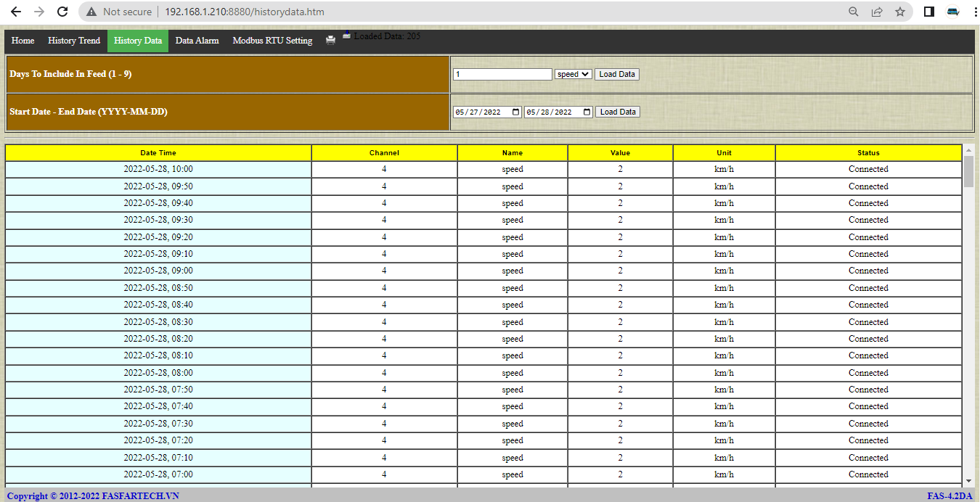
Task: Click the Not secure warning icon
Action: tap(91, 12)
